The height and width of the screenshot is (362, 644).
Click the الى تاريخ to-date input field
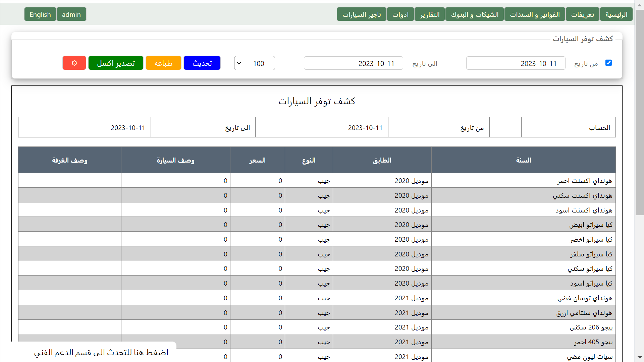tap(353, 63)
